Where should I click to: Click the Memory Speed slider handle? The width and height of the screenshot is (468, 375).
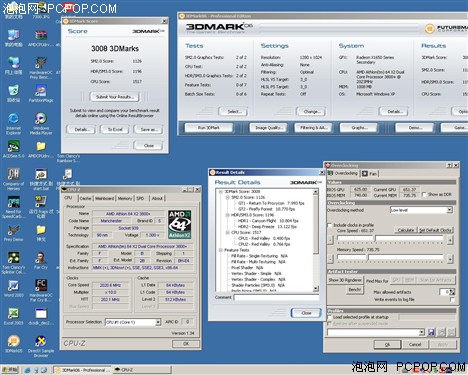tap(367, 258)
